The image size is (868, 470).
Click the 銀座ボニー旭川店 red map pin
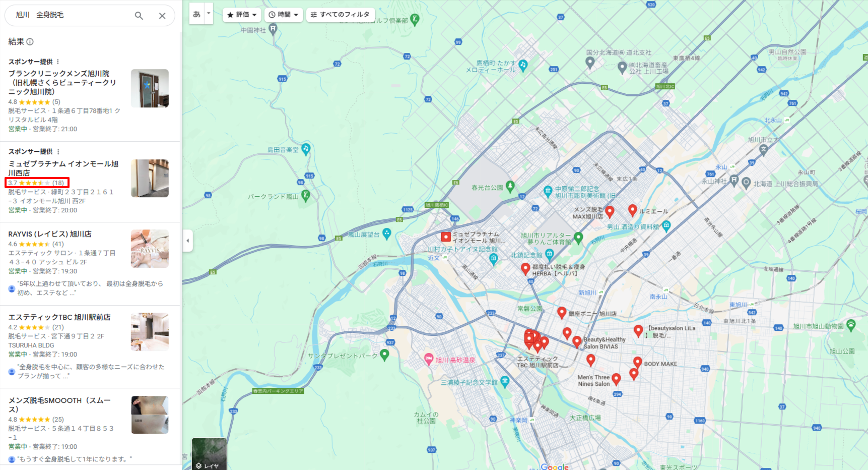coord(562,313)
